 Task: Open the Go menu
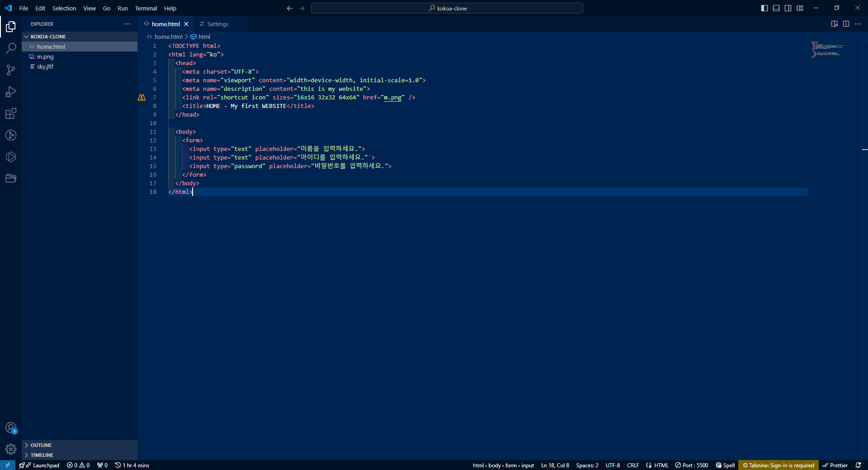click(x=107, y=8)
